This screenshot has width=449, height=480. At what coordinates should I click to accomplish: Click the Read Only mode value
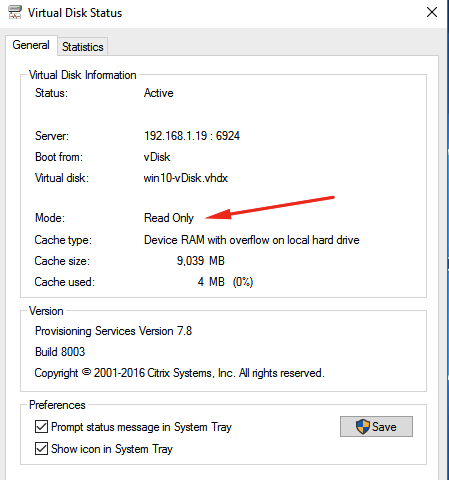point(169,218)
